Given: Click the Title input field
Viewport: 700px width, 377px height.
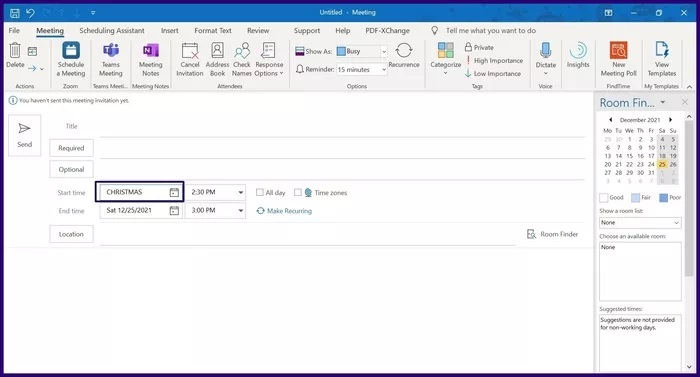Looking at the screenshot, I should coord(342,127).
